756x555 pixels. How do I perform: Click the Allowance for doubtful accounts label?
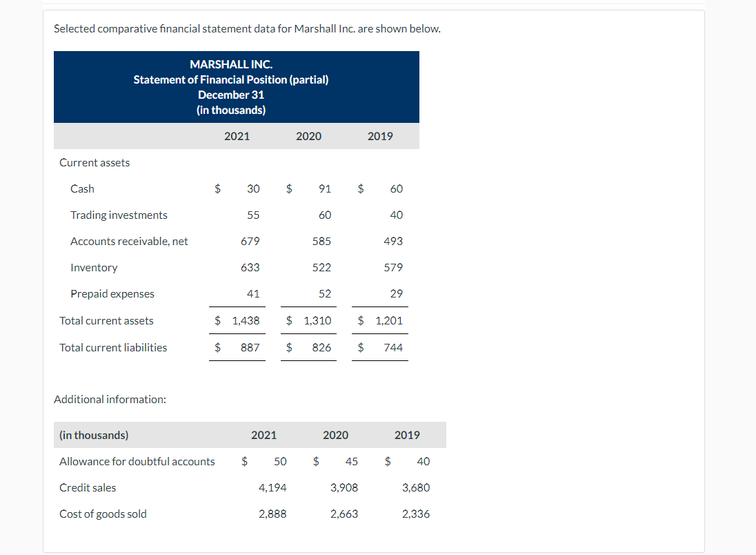(x=137, y=461)
